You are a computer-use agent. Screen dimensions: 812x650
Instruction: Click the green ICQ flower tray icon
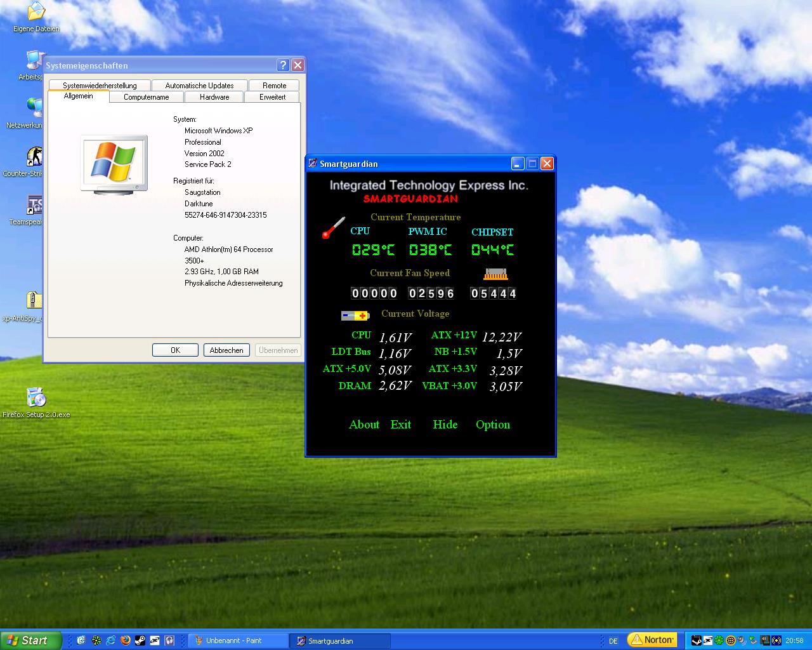coord(719,640)
